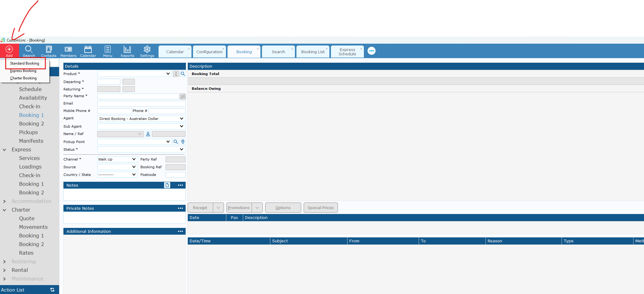Open the Source dropdown
Image resolution: width=644 pixels, height=294 pixels.
click(x=134, y=167)
